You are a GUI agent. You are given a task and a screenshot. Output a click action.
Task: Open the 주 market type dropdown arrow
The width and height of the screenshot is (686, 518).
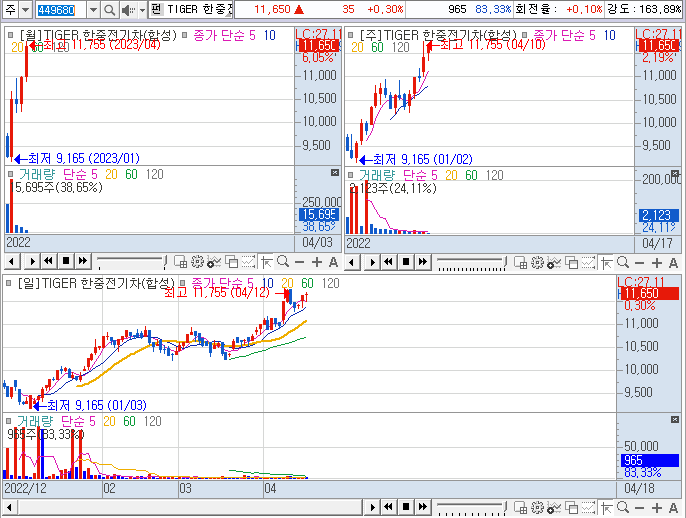pyautogui.click(x=26, y=10)
